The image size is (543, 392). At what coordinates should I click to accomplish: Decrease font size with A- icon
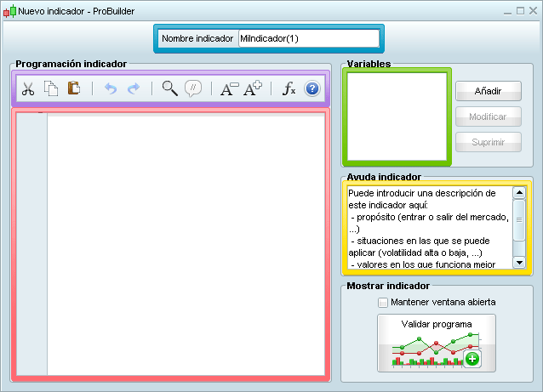(x=229, y=88)
